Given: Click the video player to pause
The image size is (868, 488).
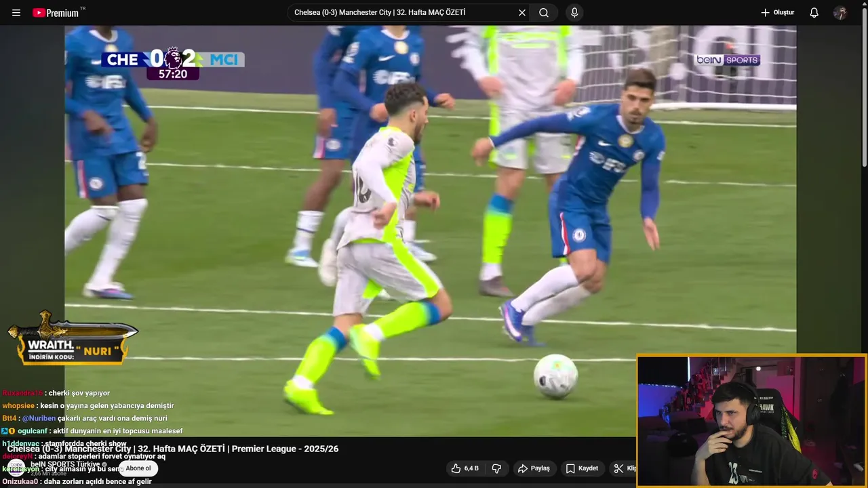Looking at the screenshot, I should (430, 230).
